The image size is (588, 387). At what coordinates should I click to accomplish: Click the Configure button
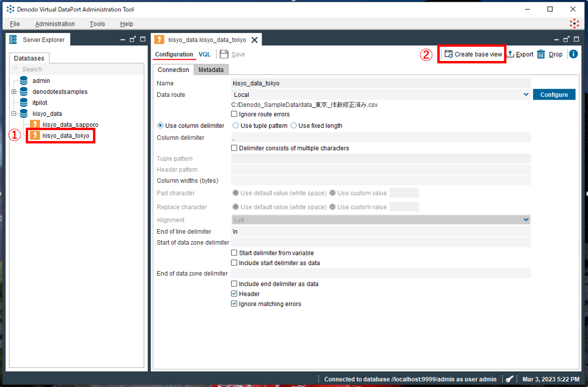click(554, 94)
